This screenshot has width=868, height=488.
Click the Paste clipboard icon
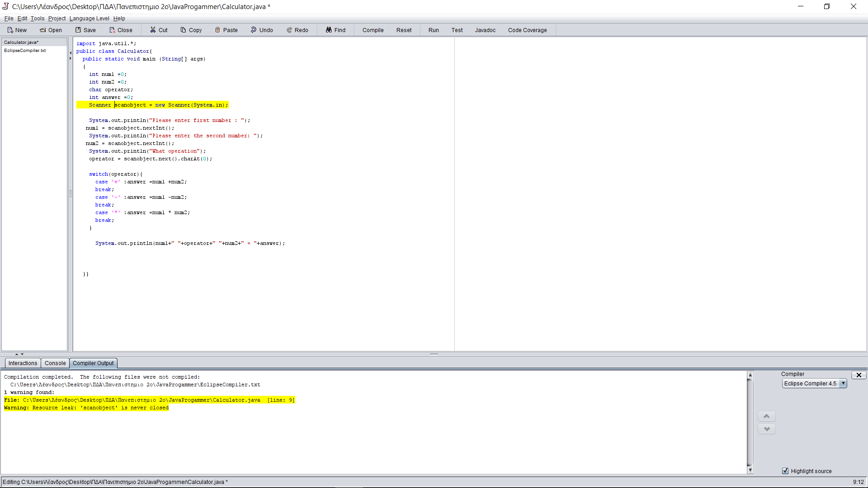point(217,30)
